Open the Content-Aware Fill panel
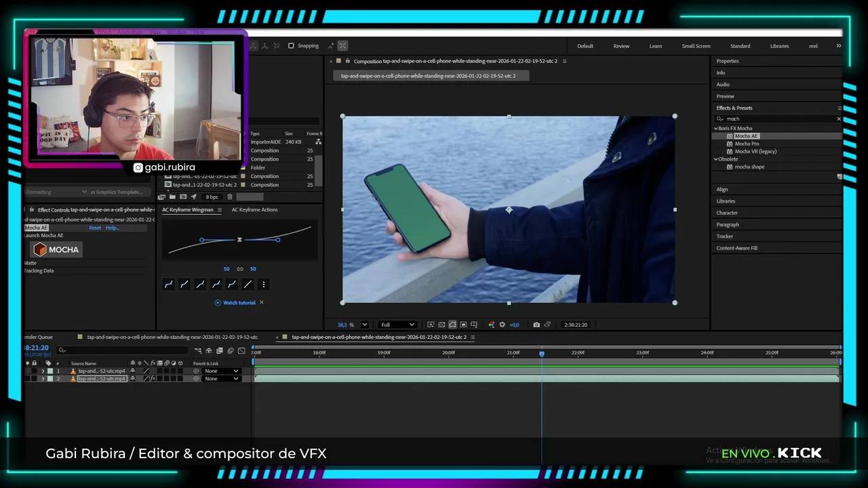Viewport: 868px width, 488px height. (x=736, y=248)
